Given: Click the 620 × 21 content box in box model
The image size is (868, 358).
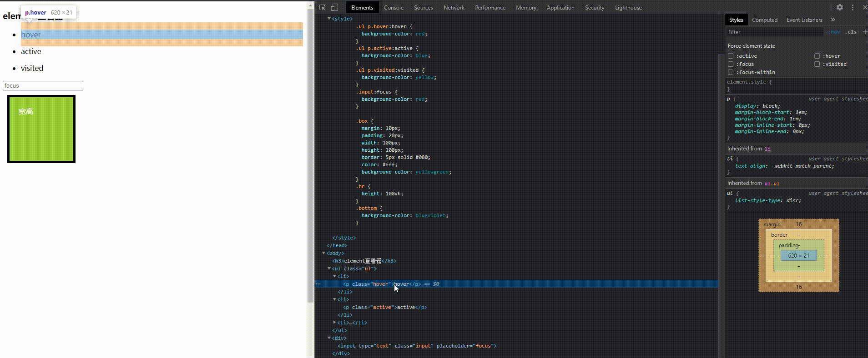Looking at the screenshot, I should 798,256.
